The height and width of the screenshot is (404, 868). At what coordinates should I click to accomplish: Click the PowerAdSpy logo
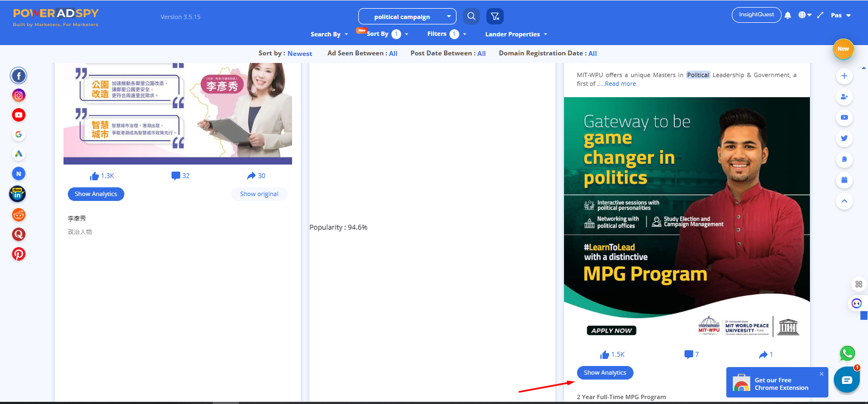coord(56,17)
